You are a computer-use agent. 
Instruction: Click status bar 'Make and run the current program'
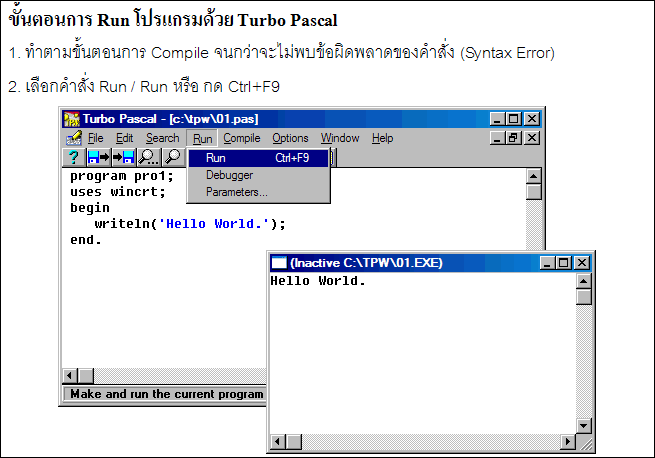pyautogui.click(x=167, y=394)
